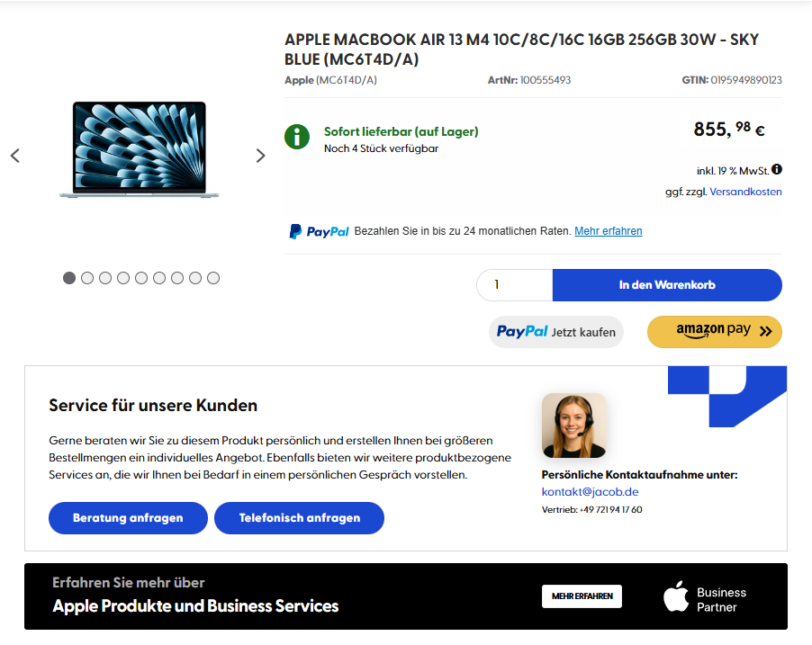812x645 pixels.
Task: Email kontakt@jacob.de link
Action: tap(590, 492)
